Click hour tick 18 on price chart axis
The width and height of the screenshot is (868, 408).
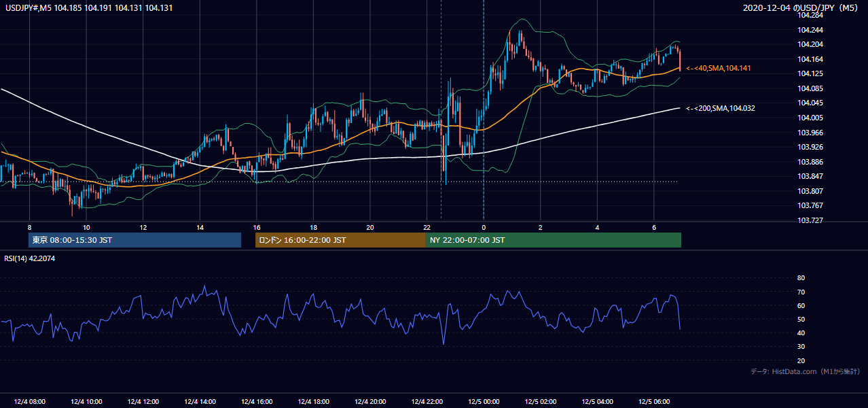[x=313, y=227]
